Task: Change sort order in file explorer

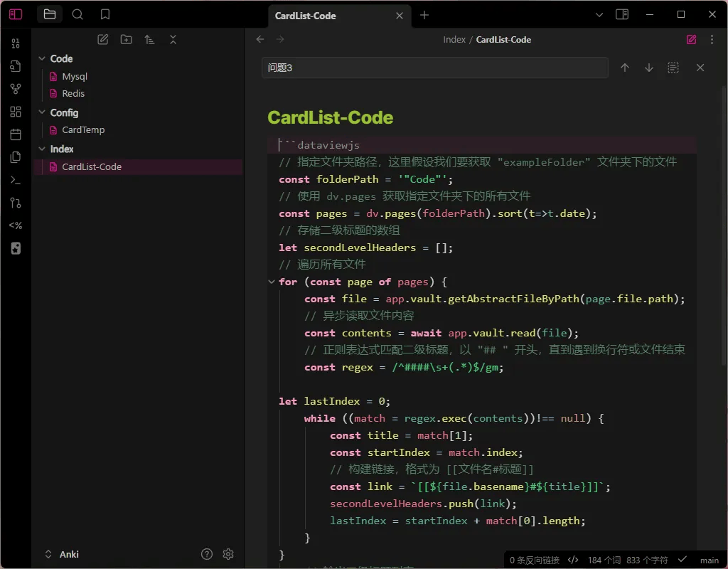Action: (149, 40)
